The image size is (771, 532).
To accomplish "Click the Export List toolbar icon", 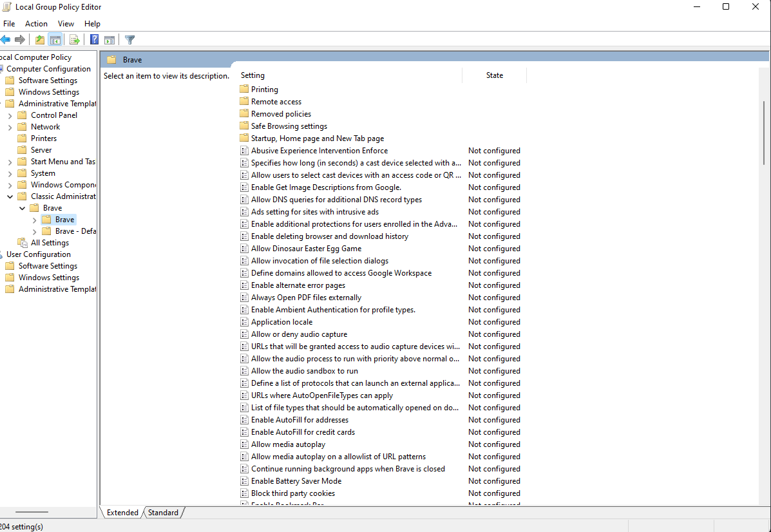I will [75, 40].
